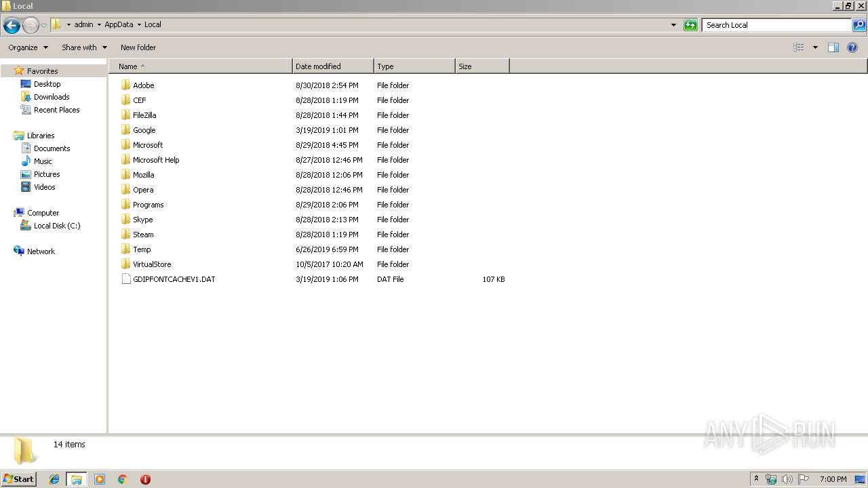This screenshot has height=488, width=868.
Task: Show hidden system tray icons
Action: click(757, 479)
